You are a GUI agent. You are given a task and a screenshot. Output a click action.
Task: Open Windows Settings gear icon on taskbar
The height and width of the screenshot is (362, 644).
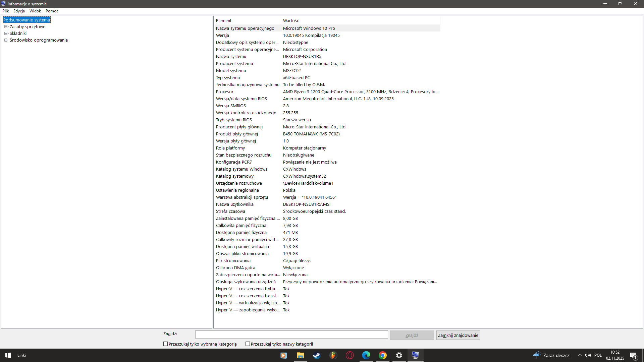399,355
